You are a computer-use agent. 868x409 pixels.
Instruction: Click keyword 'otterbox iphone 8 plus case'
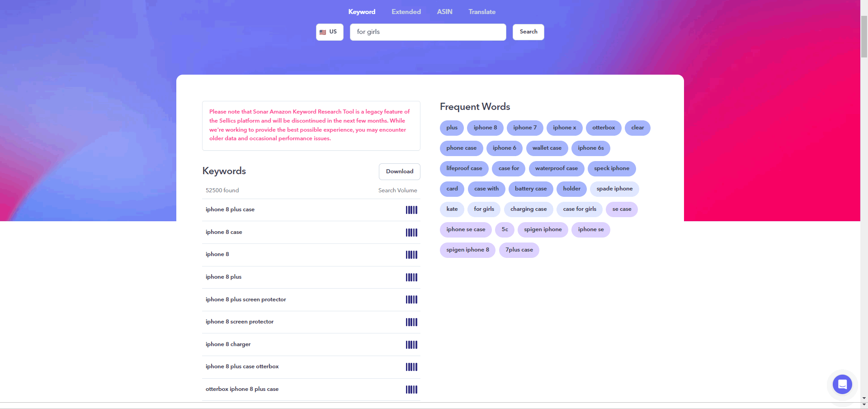[242, 390]
